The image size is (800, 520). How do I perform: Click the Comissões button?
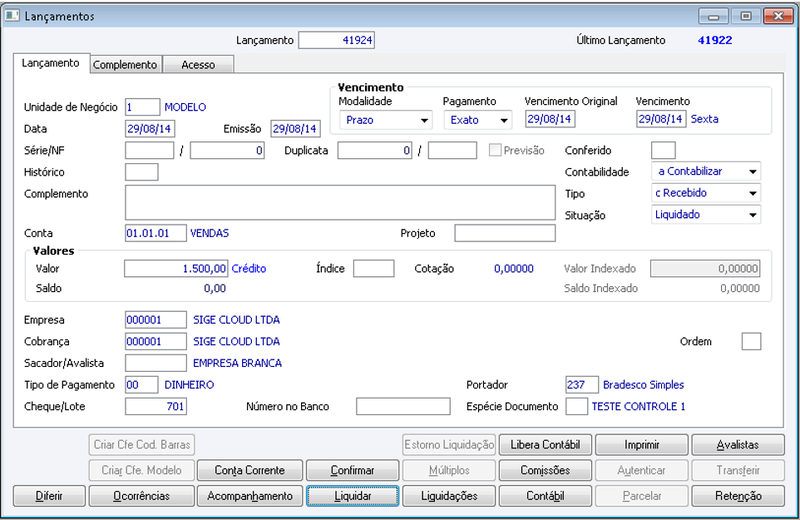[x=545, y=471]
